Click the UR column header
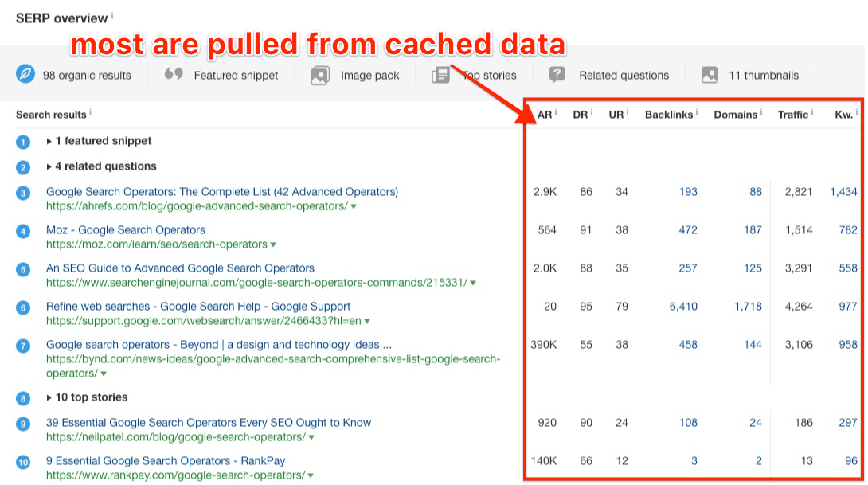 [x=616, y=115]
